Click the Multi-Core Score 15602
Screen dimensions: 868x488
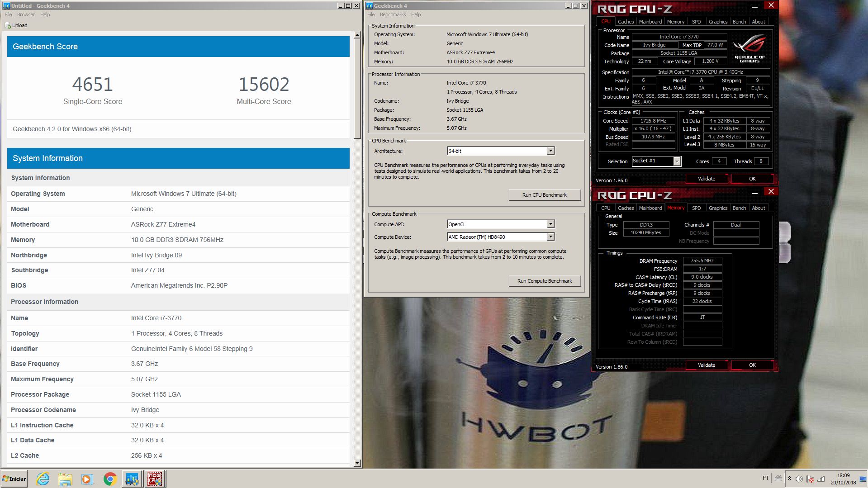tap(264, 85)
